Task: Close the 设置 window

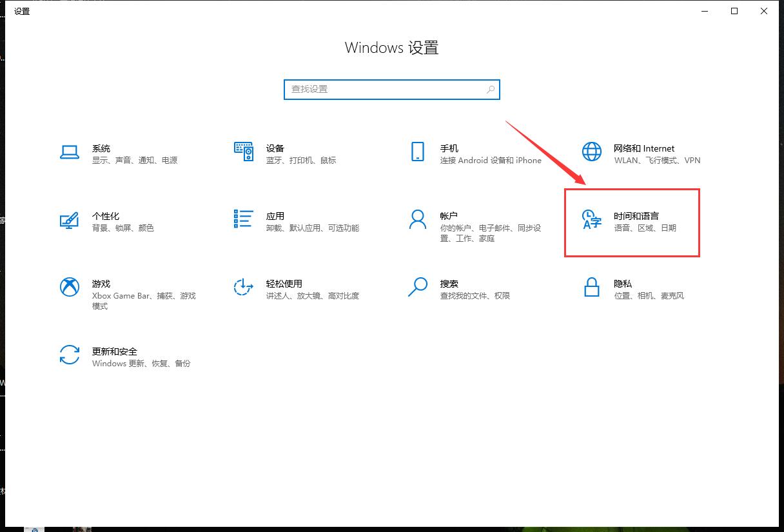Action: [764, 11]
